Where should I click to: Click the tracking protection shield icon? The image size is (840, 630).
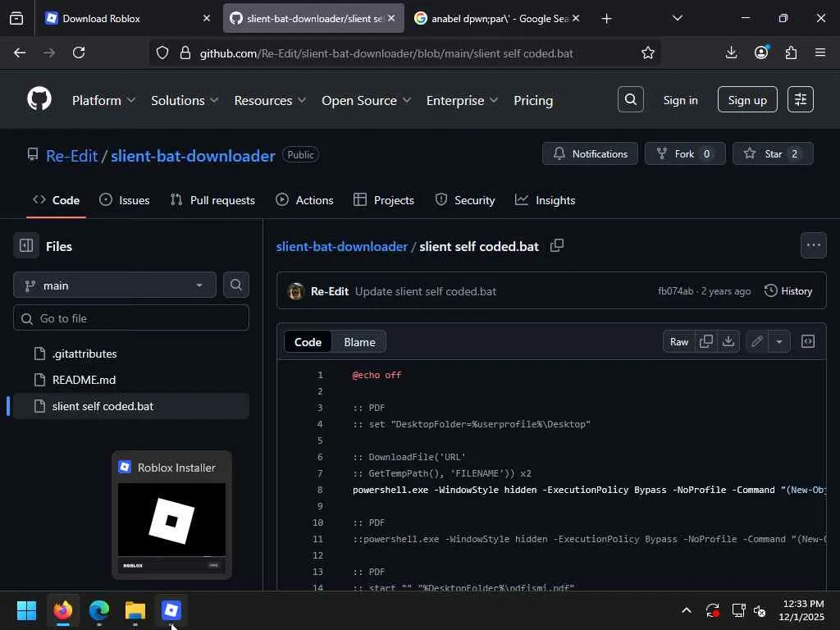coord(162,53)
